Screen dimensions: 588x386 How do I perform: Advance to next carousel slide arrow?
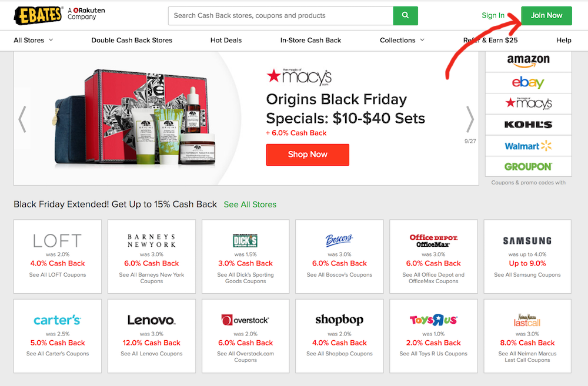(x=470, y=119)
